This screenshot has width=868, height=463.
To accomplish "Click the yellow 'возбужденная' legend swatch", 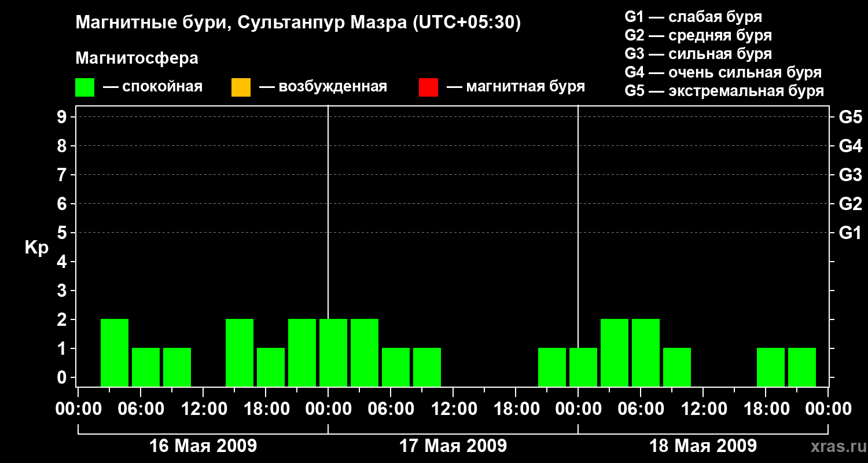I will [x=241, y=87].
